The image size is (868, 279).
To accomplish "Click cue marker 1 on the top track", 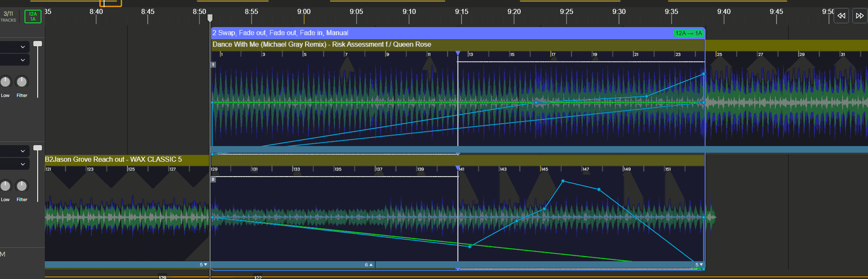I will coord(213,65).
